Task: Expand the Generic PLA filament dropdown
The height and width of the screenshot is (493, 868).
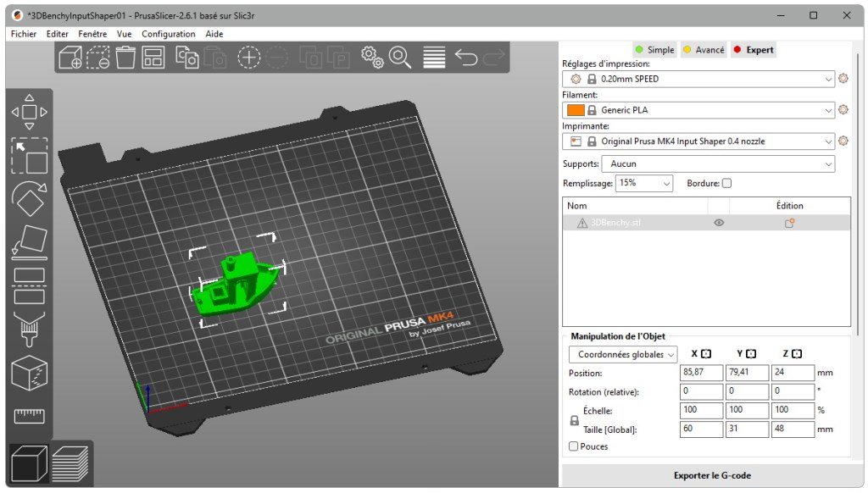Action: click(x=828, y=109)
